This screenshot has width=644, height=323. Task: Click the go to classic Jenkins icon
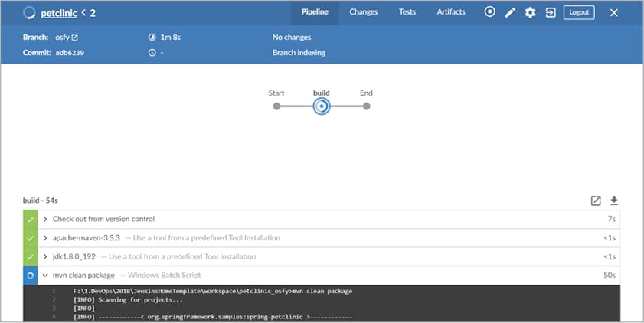[x=550, y=12]
